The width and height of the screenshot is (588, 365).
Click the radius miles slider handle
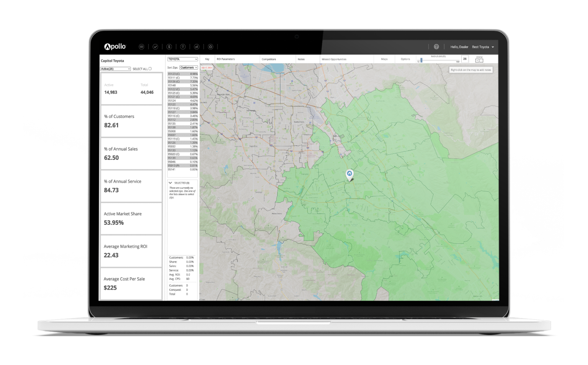tap(421, 60)
